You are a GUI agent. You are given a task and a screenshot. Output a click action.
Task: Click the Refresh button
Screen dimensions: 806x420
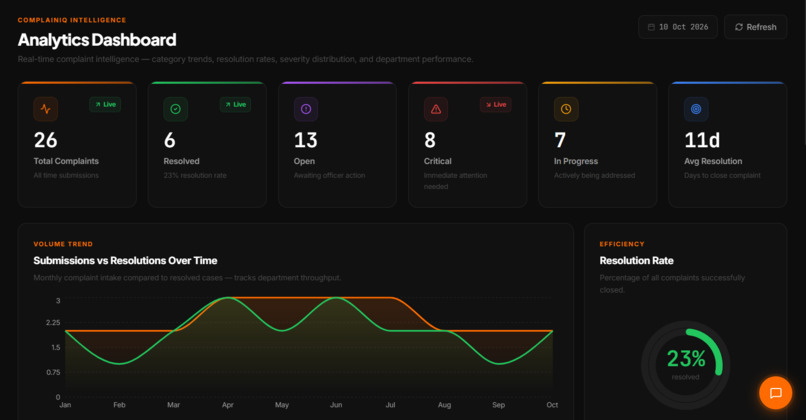tap(755, 27)
